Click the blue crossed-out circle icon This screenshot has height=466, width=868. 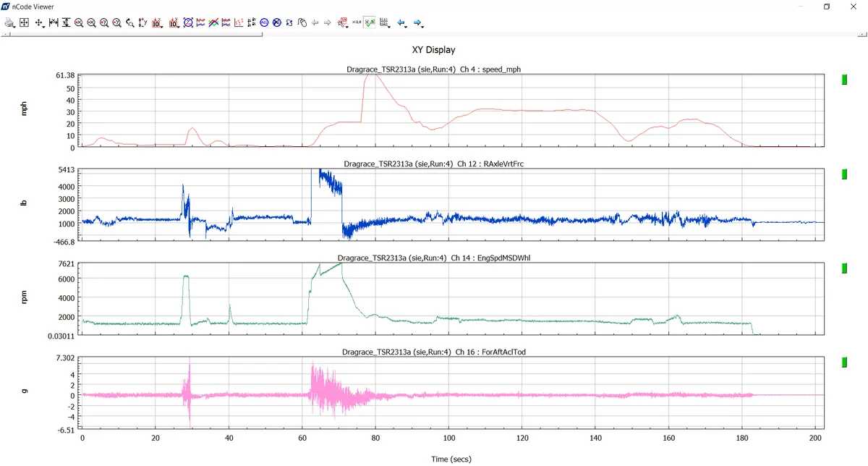coord(277,22)
